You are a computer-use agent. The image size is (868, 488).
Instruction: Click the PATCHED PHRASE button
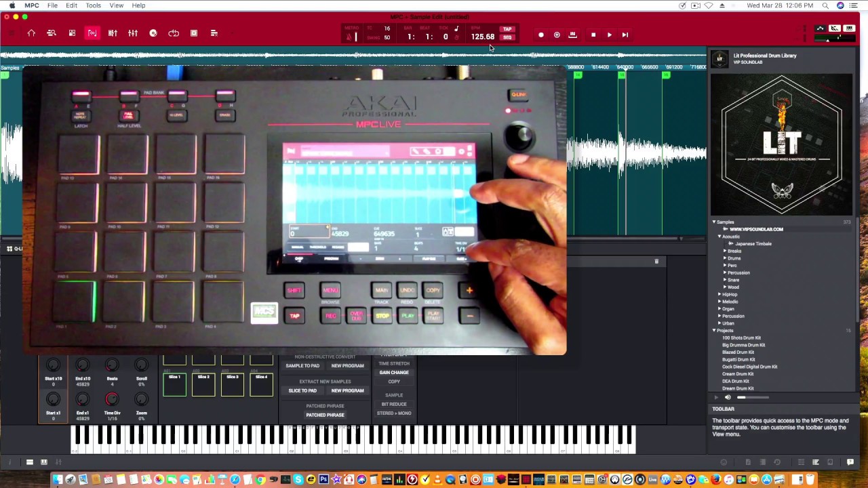click(x=325, y=415)
